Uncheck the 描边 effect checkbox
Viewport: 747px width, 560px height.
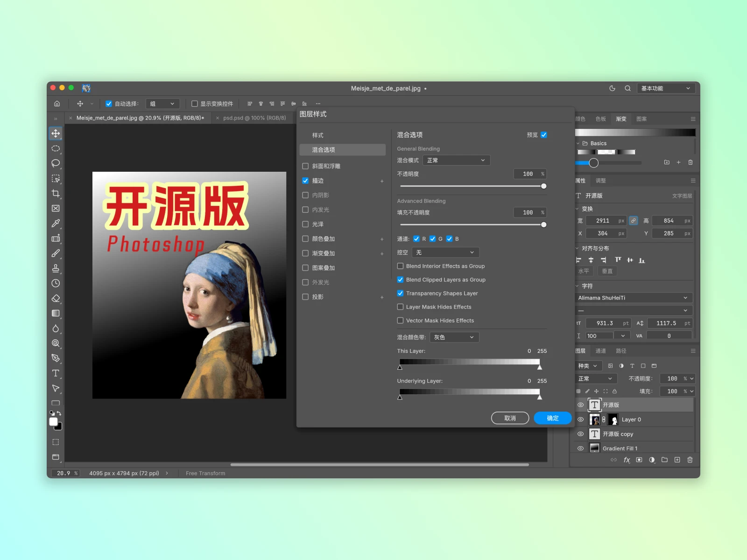coord(305,181)
